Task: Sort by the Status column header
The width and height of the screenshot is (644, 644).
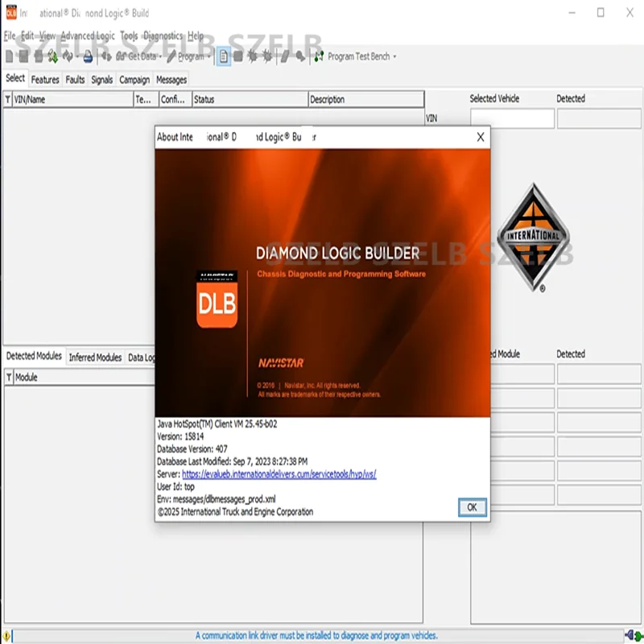Action: [250, 99]
